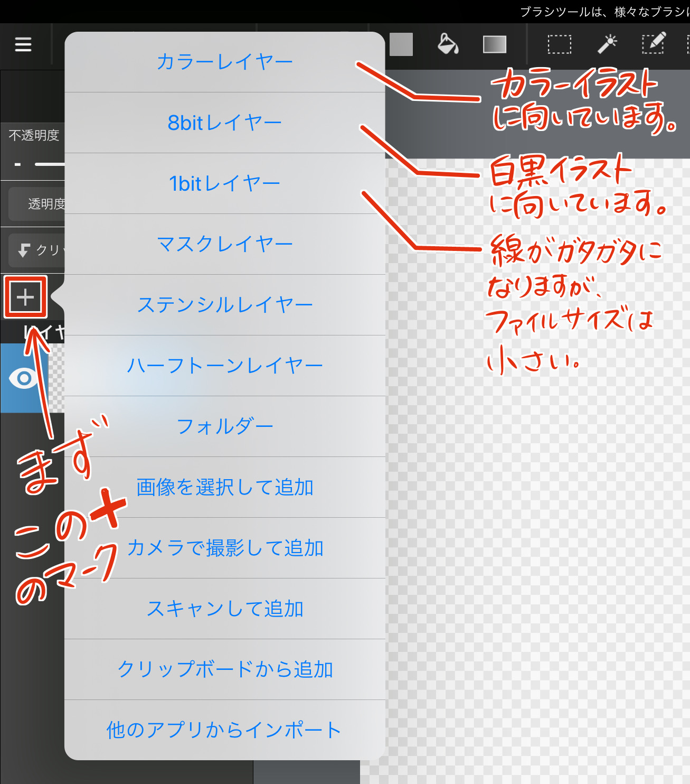The height and width of the screenshot is (784, 690).
Task: Click the 透明度 protect button
Action: (36, 204)
